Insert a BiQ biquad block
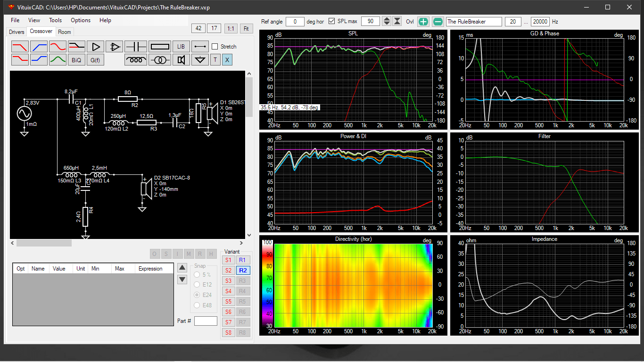Image resolution: width=644 pixels, height=362 pixels. [76, 60]
